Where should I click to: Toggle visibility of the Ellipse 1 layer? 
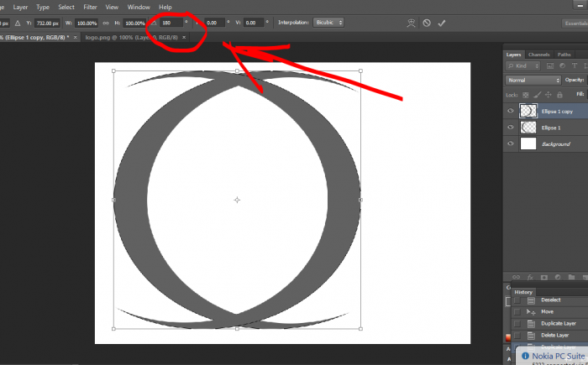coord(511,128)
